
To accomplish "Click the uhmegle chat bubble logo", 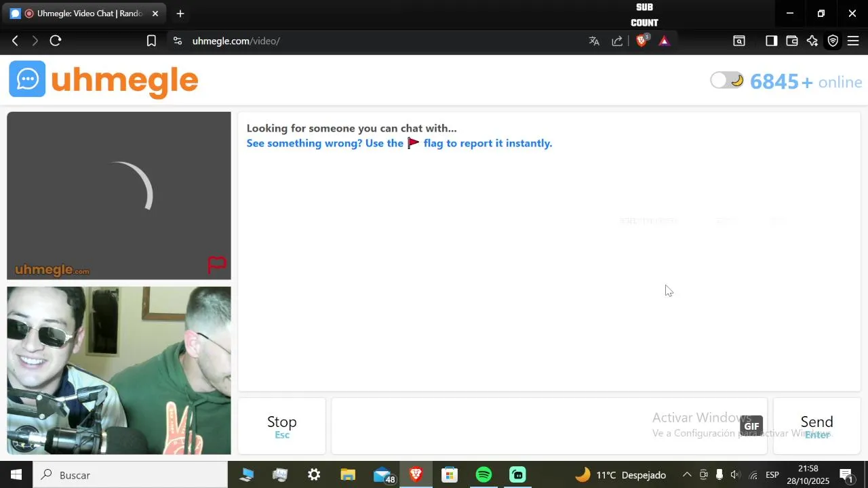I will coord(27,79).
